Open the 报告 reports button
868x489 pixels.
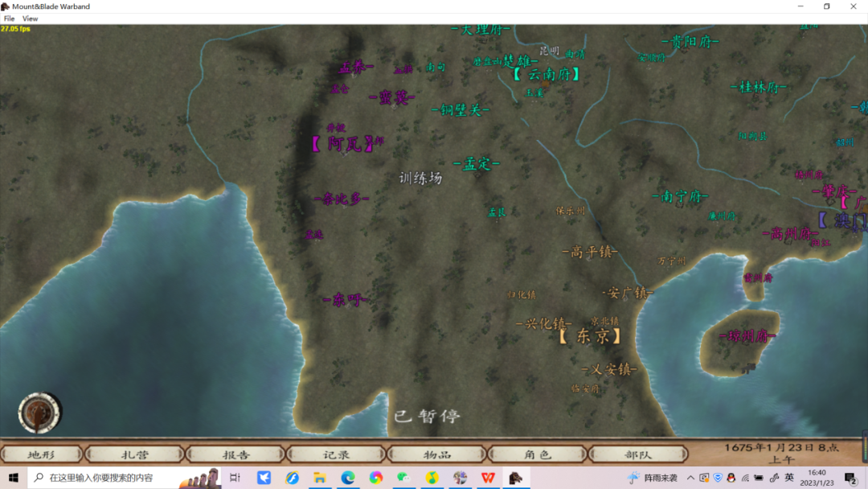click(235, 454)
